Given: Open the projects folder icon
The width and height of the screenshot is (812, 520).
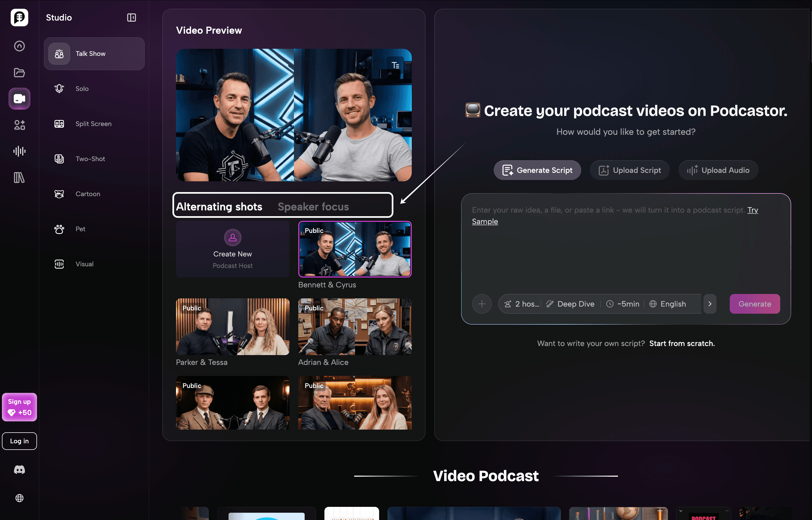Looking at the screenshot, I should point(19,73).
